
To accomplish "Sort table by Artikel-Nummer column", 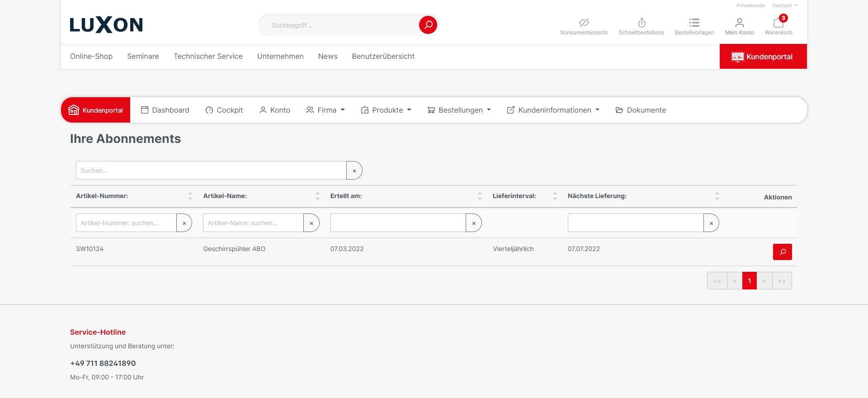I will click(x=190, y=196).
